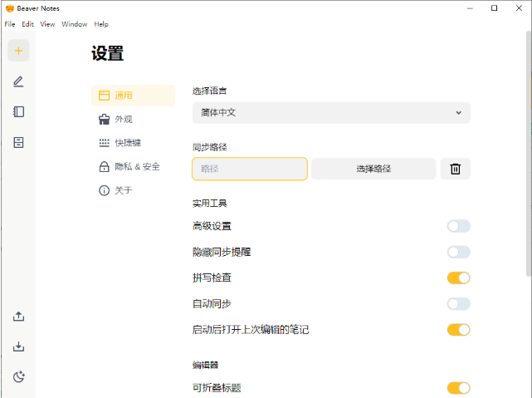This screenshot has width=532, height=398.
Task: Turn off the 拼写检查 toggle
Action: tap(458, 278)
